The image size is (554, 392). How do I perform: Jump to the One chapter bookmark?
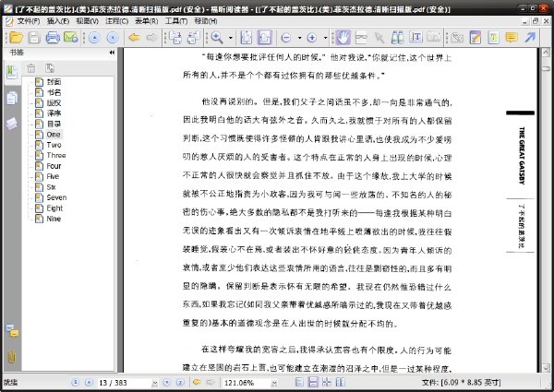(x=54, y=135)
